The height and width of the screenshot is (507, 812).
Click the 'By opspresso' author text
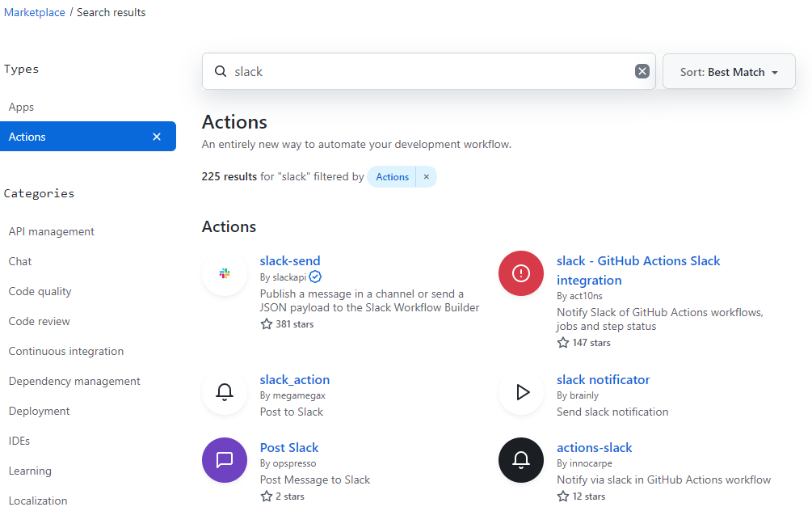tap(288, 463)
